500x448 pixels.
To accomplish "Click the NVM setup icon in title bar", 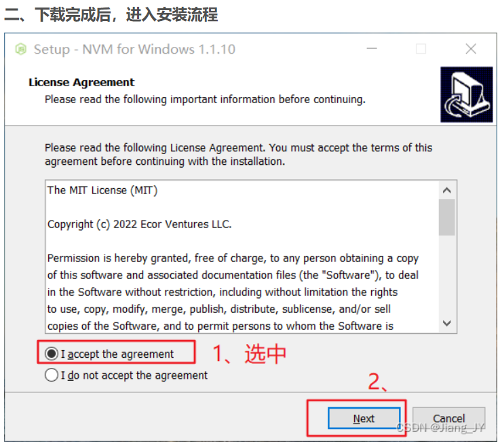I will tap(21, 49).
